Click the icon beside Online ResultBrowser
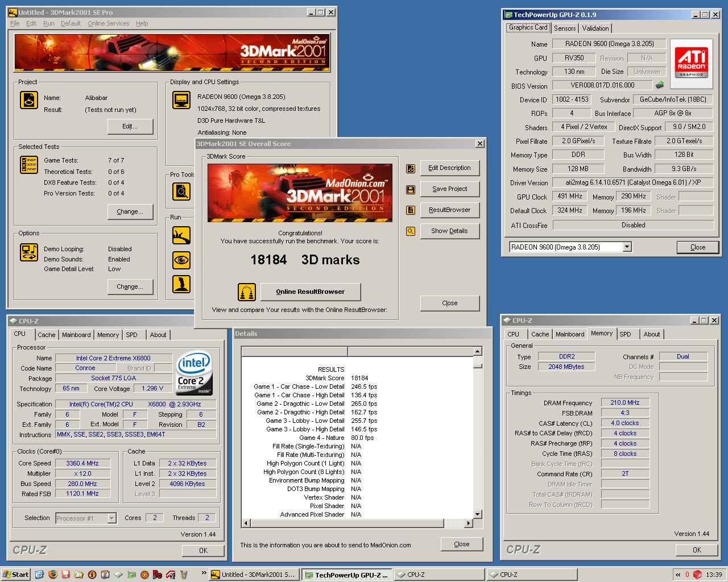The height and width of the screenshot is (582, 728). [x=247, y=292]
